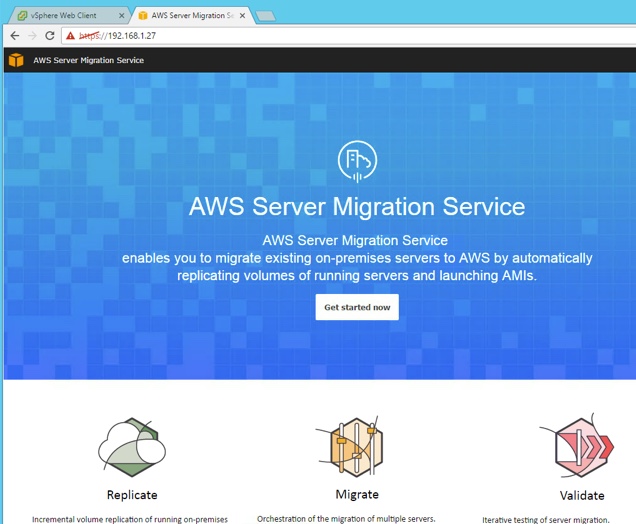Click the Replicate heading
The height and width of the screenshot is (524, 636).
(132, 495)
